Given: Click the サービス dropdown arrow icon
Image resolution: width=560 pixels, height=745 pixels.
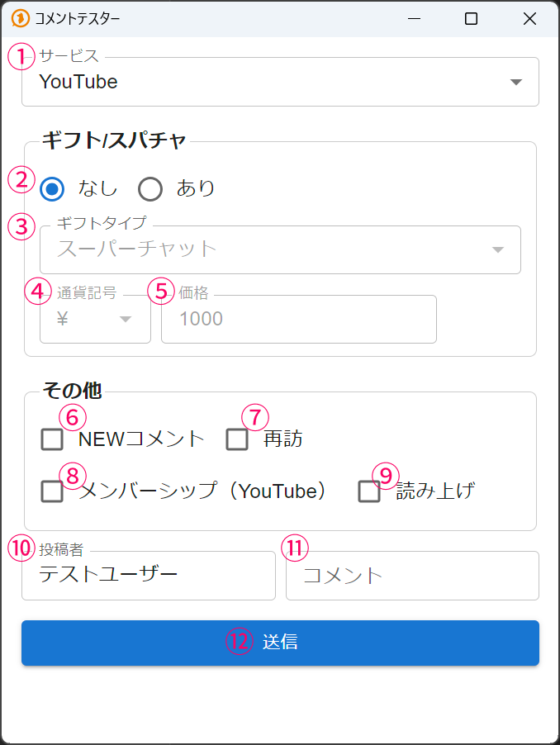Looking at the screenshot, I should [516, 82].
